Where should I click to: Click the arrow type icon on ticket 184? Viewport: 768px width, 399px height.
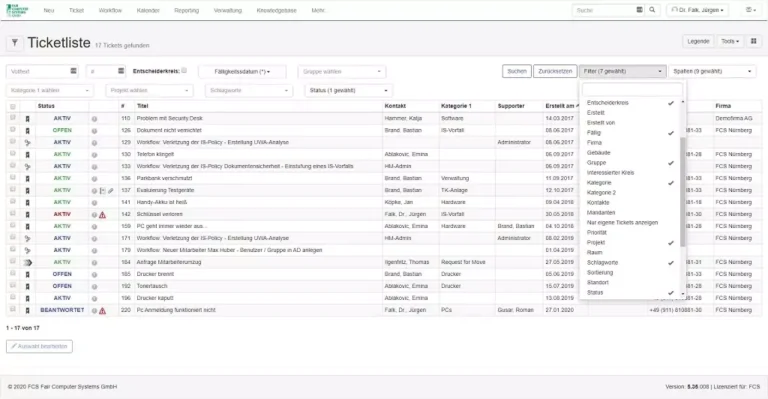28,262
